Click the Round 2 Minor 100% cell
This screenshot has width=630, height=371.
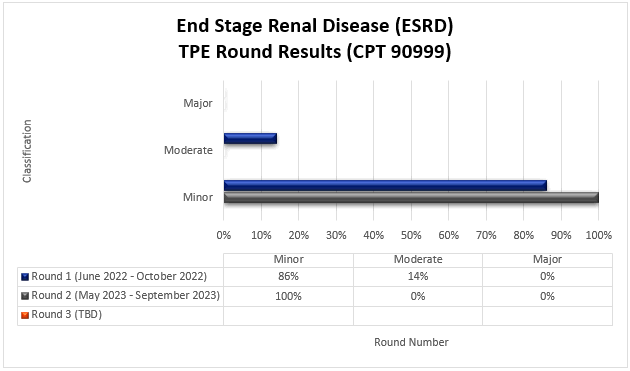[288, 296]
